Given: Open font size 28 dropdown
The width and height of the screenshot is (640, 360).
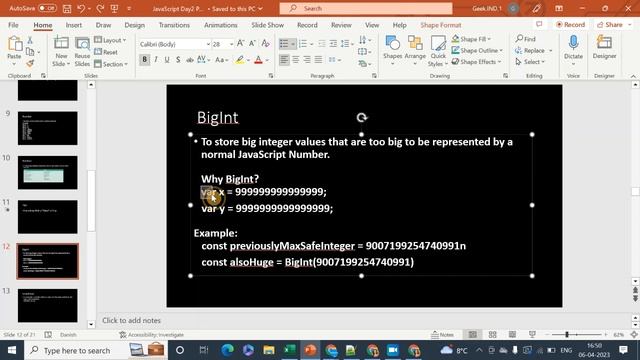Looking at the screenshot, I should point(231,44).
